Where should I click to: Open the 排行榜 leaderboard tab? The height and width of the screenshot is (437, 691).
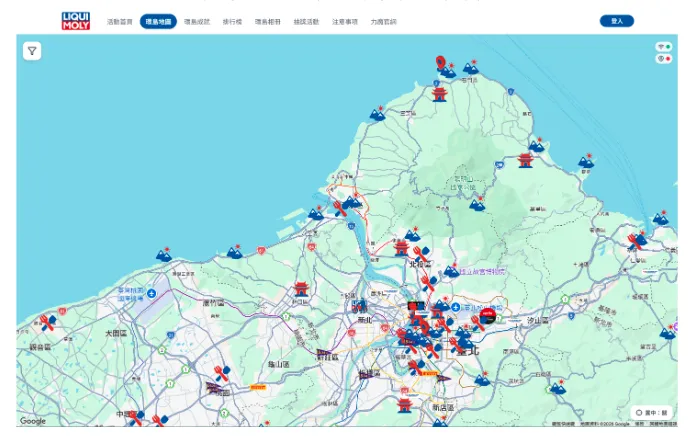(232, 22)
